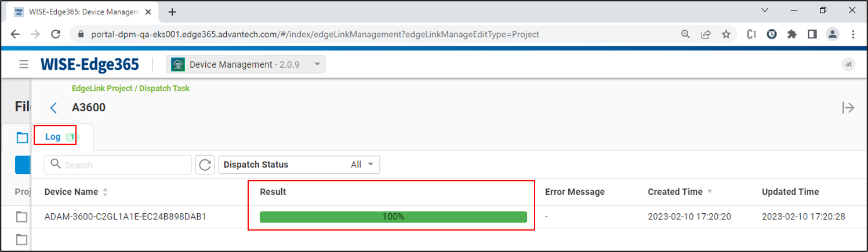Image resolution: width=868 pixels, height=252 pixels.
Task: Open the browser extensions puzzle icon
Action: click(791, 34)
